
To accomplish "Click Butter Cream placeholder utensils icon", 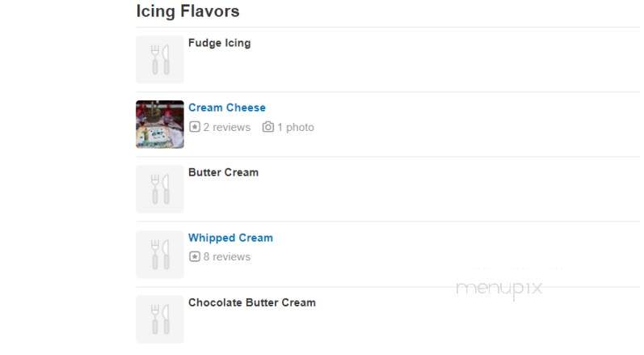I will pos(160,189).
